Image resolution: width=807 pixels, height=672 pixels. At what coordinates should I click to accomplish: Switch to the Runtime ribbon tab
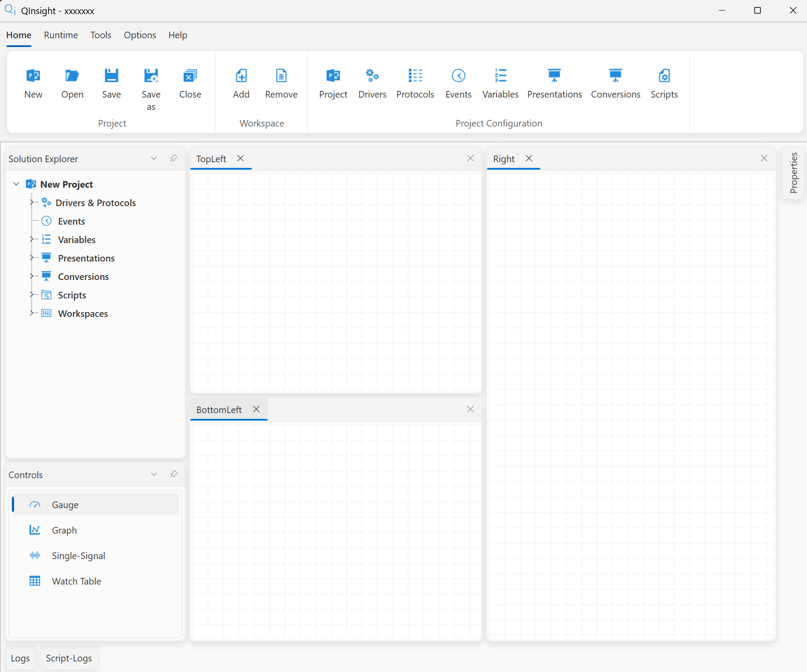(61, 35)
